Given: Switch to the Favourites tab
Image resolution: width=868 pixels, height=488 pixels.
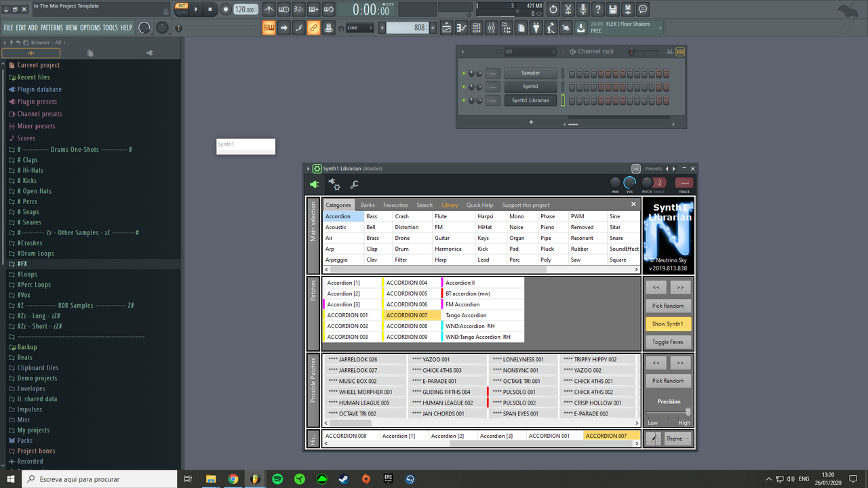Looking at the screenshot, I should (395, 205).
